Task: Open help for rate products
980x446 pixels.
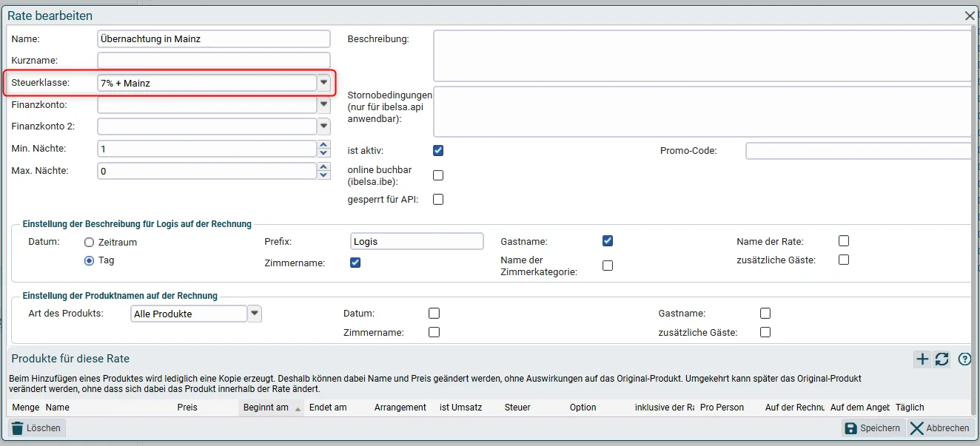Action: tap(964, 359)
